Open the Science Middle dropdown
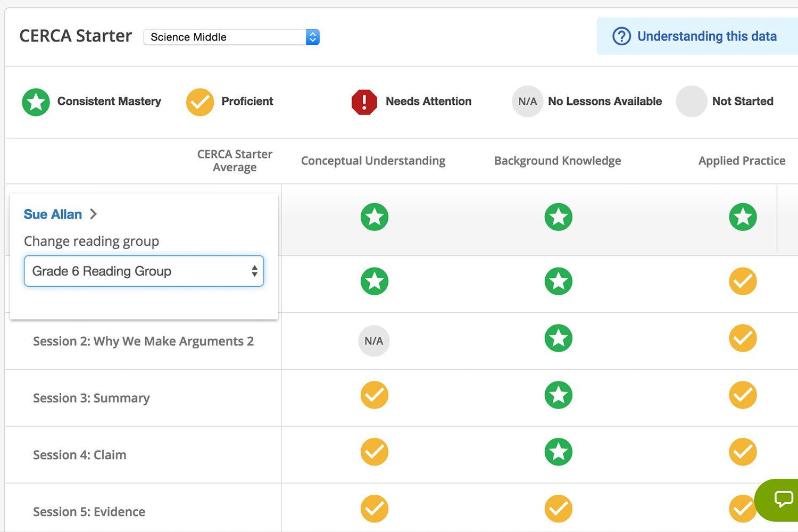Screen dimensions: 798x532 (x=231, y=37)
